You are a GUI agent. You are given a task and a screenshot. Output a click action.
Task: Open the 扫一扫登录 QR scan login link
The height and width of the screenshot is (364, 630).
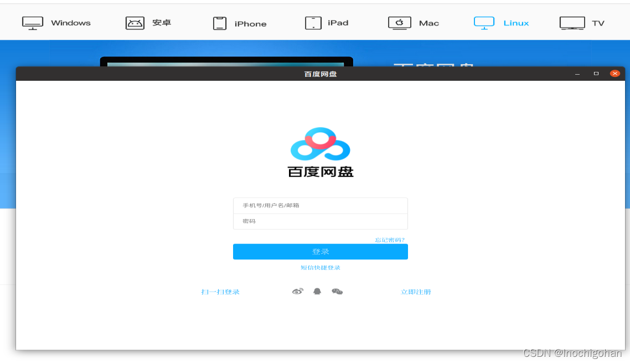(x=220, y=292)
